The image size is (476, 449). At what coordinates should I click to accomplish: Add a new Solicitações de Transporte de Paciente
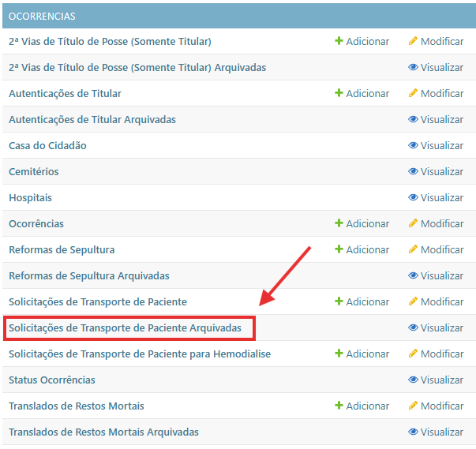click(362, 301)
